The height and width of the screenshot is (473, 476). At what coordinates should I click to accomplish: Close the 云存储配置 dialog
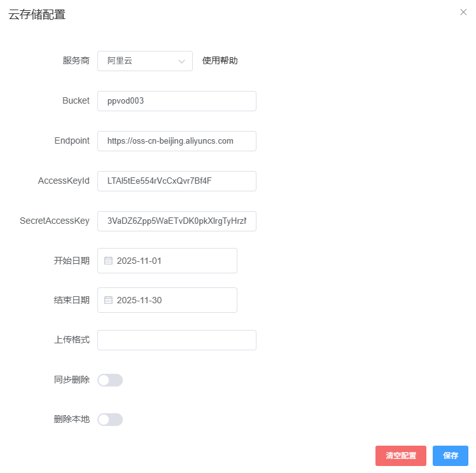click(x=463, y=12)
